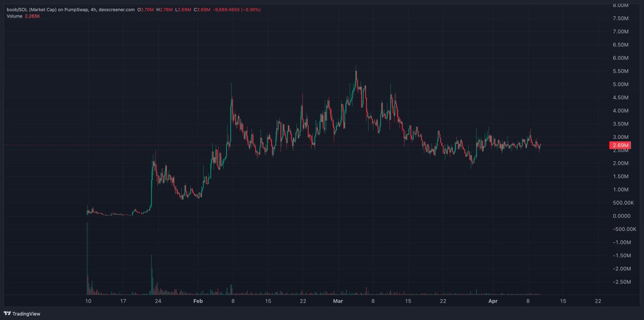Image resolution: width=644 pixels, height=320 pixels.
Task: Click the Mar label on the time axis
Action: (338, 301)
